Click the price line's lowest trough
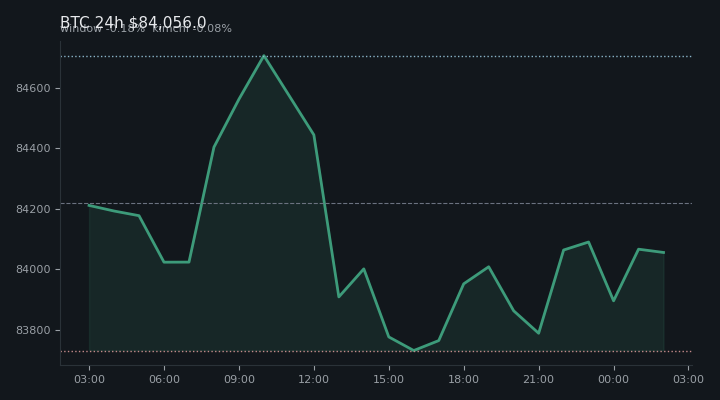 pyautogui.click(x=413, y=350)
